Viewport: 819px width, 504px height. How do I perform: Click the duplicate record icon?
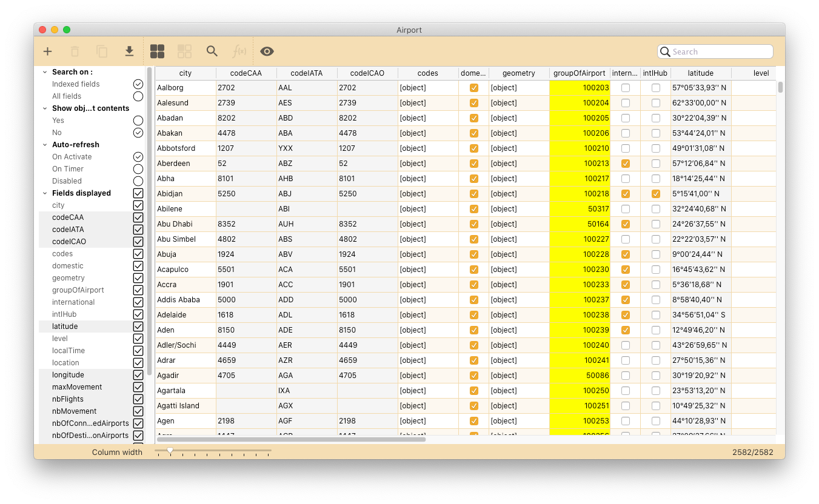pos(102,51)
